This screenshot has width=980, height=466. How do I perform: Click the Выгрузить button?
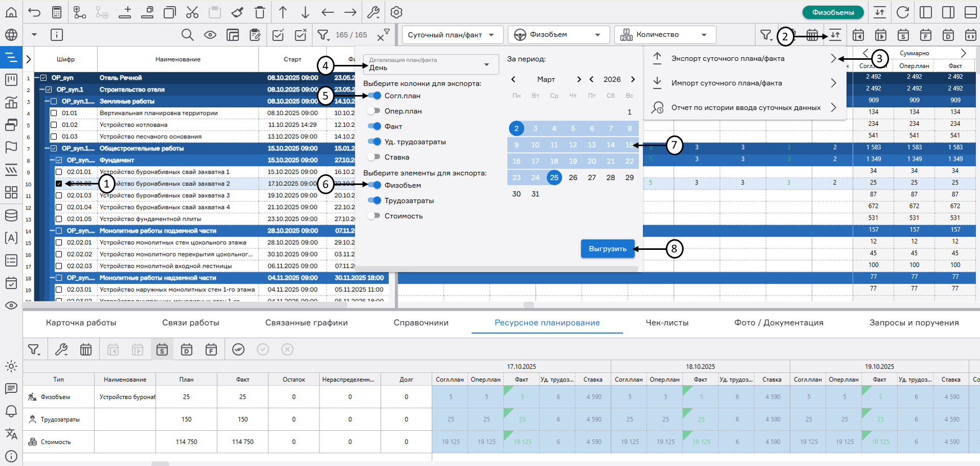point(607,249)
